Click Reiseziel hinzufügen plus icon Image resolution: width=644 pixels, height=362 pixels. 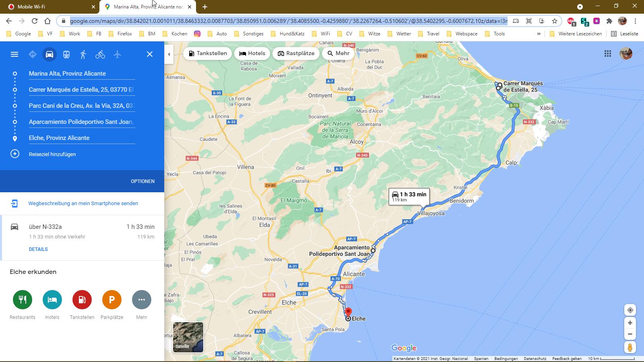15,154
